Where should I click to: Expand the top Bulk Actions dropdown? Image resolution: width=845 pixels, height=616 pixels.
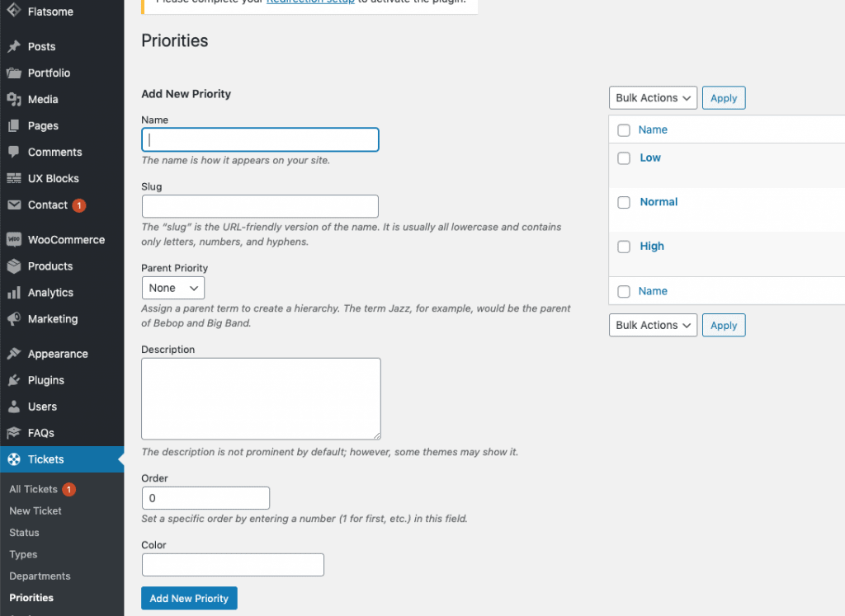tap(654, 98)
